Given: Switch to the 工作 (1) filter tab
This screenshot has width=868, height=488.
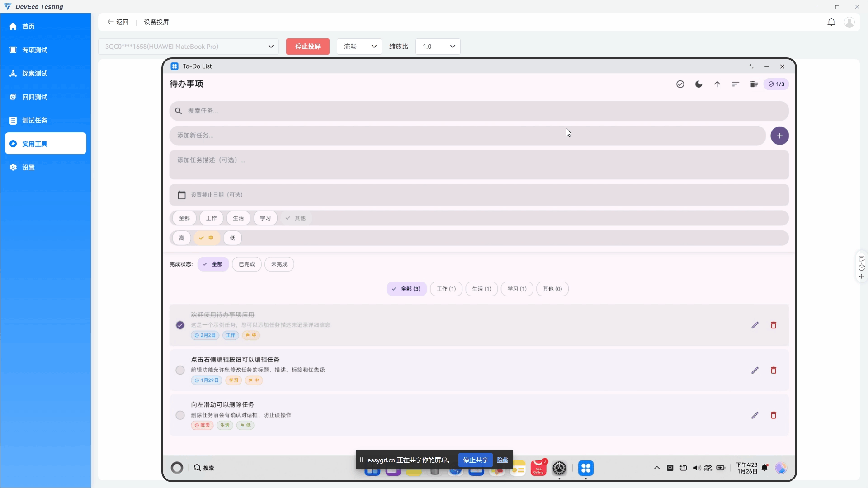Looking at the screenshot, I should click(446, 289).
